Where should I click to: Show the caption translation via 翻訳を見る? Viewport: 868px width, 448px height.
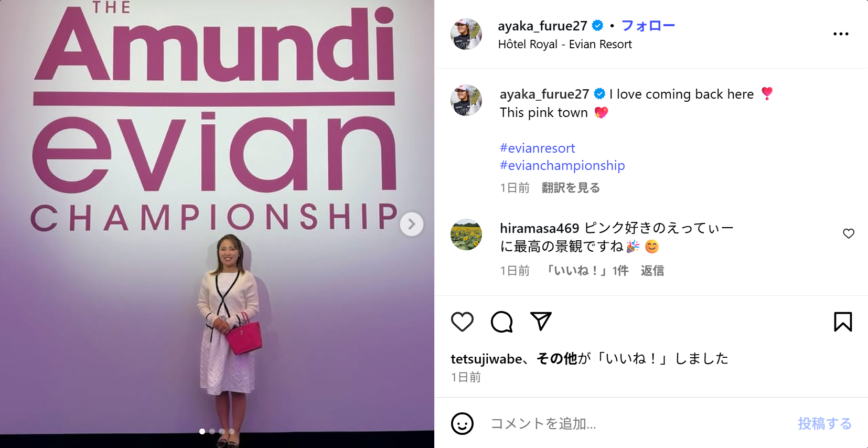[571, 188]
